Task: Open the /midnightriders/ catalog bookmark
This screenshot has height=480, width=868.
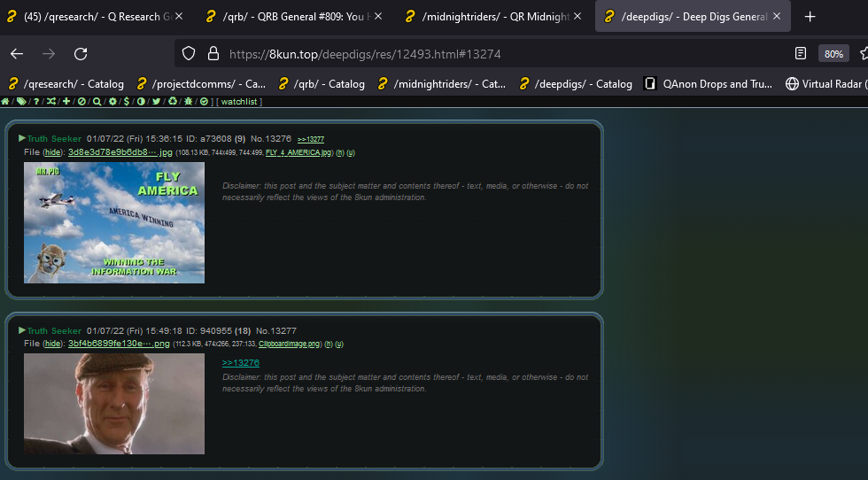Action: pyautogui.click(x=442, y=83)
